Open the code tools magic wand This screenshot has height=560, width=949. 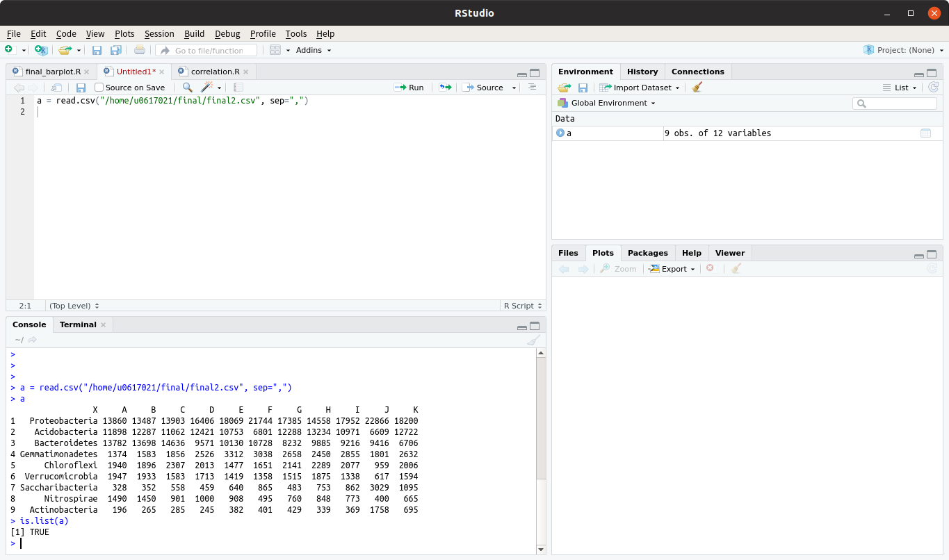[x=207, y=88]
